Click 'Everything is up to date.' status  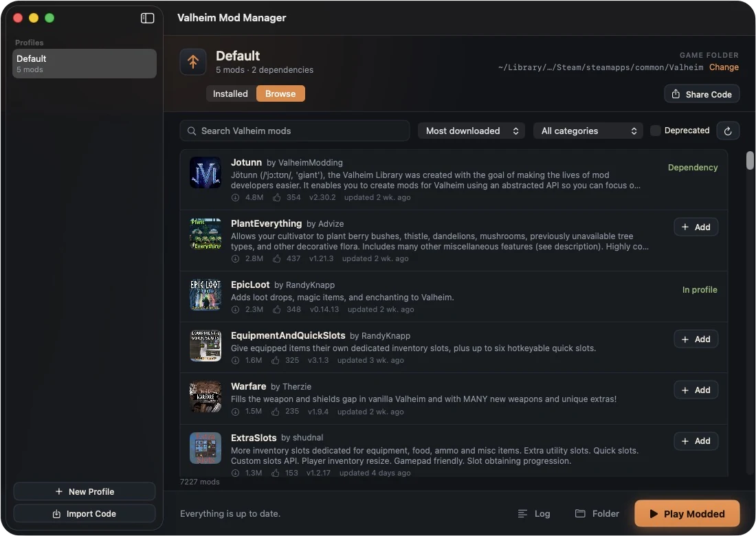(230, 514)
